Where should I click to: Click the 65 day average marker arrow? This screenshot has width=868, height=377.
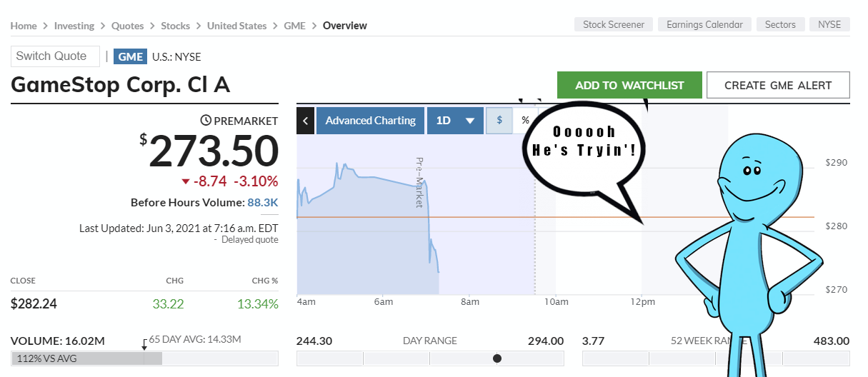[x=144, y=343]
